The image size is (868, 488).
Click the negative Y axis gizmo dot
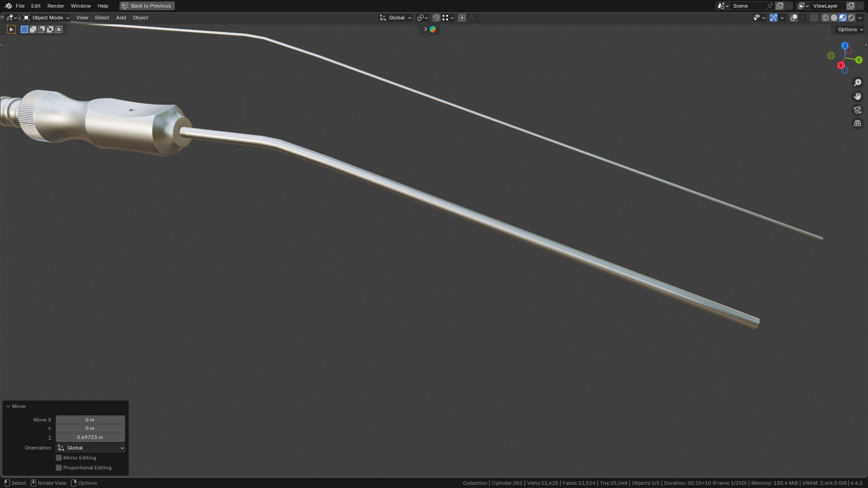[x=831, y=56]
